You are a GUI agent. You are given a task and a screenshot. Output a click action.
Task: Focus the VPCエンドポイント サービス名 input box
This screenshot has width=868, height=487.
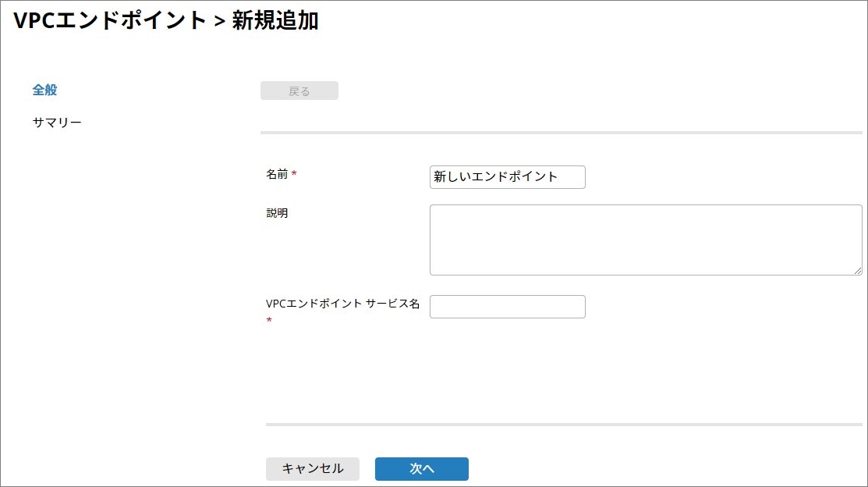(507, 307)
